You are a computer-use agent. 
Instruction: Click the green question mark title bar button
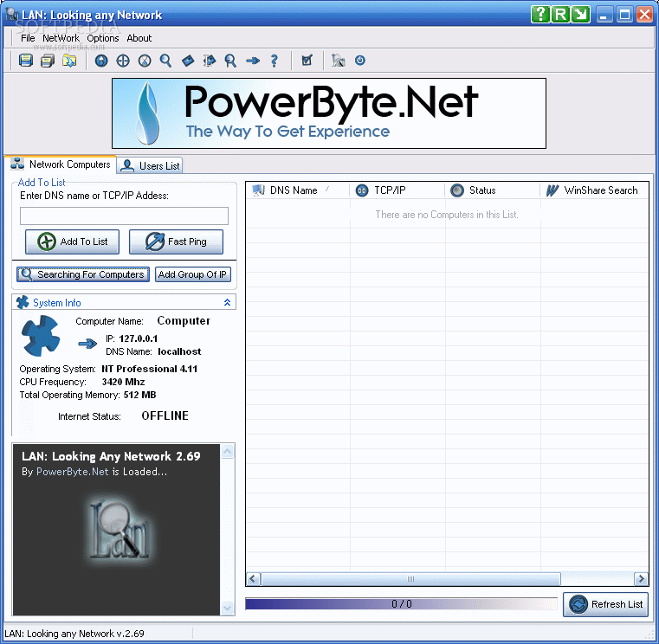540,15
